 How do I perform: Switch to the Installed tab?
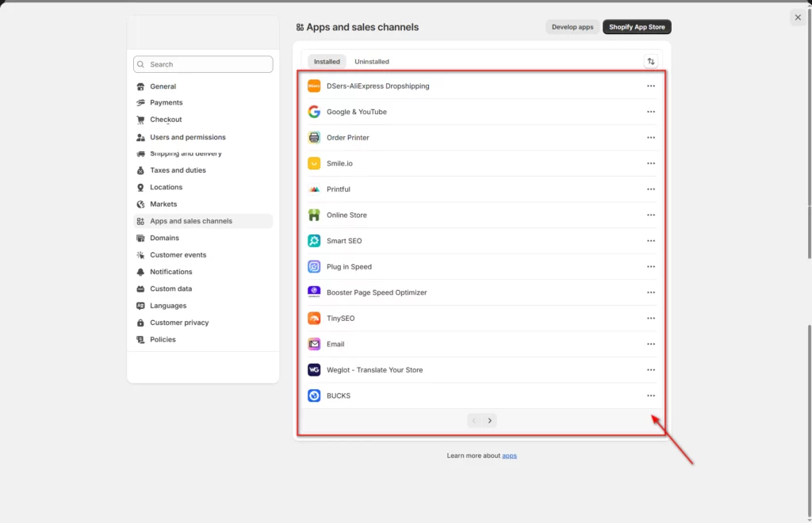327,62
